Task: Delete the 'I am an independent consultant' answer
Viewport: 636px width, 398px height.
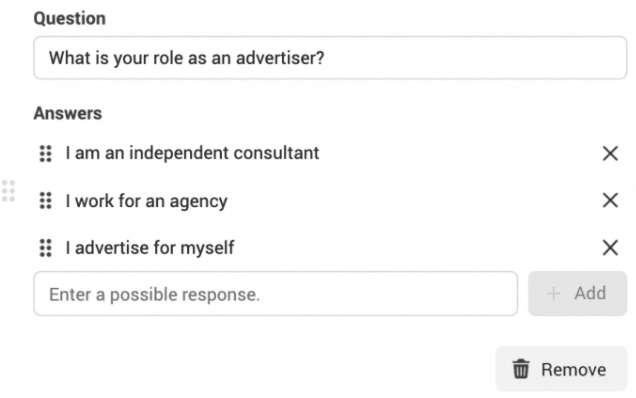Action: click(610, 154)
